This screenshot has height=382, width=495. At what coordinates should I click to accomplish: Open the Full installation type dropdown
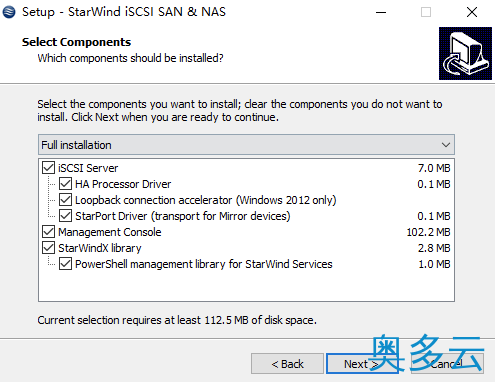[246, 145]
